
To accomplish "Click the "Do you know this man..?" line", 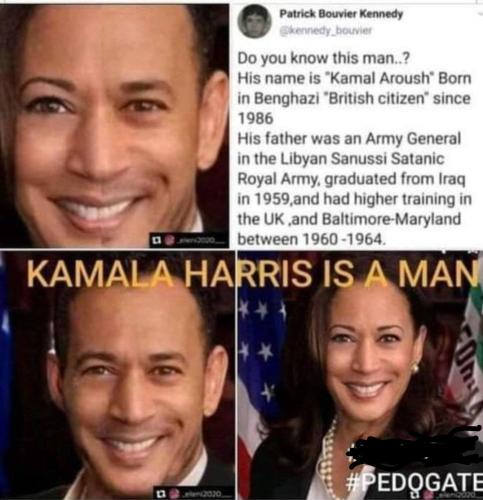I will point(323,59).
